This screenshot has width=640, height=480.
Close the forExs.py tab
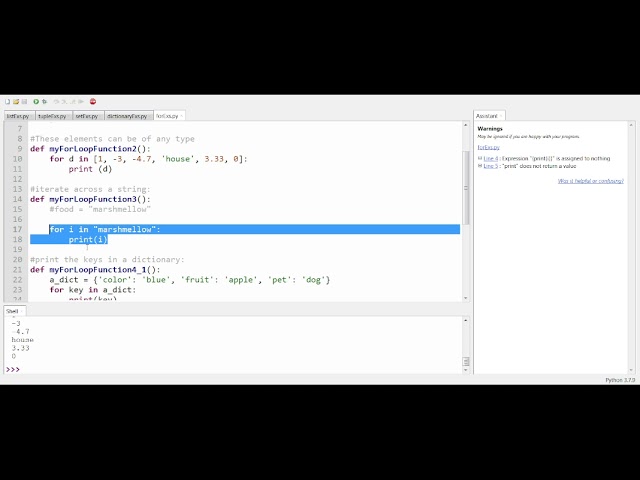(182, 116)
